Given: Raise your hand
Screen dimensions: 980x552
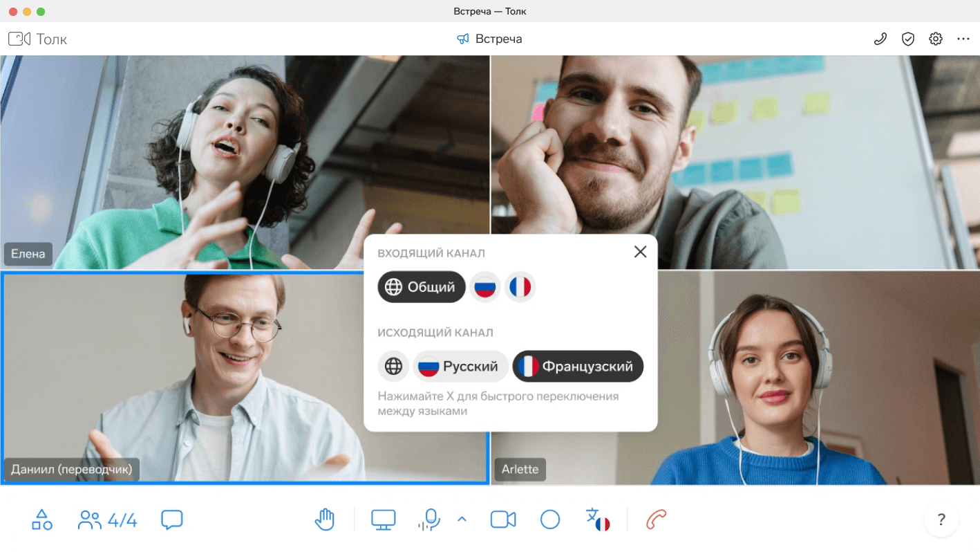Looking at the screenshot, I should point(325,519).
